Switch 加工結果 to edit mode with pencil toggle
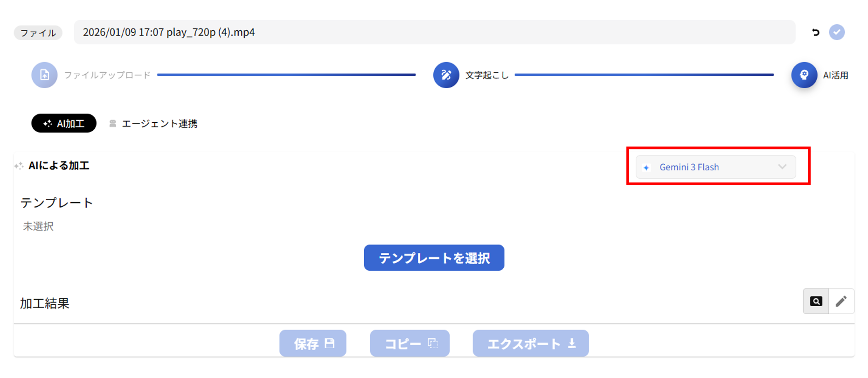The image size is (868, 378). [841, 301]
